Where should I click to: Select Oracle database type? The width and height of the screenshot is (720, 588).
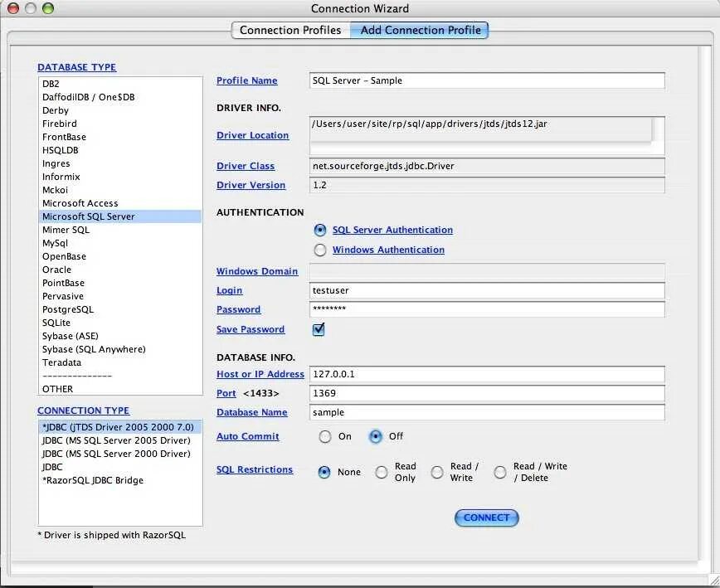(120, 270)
